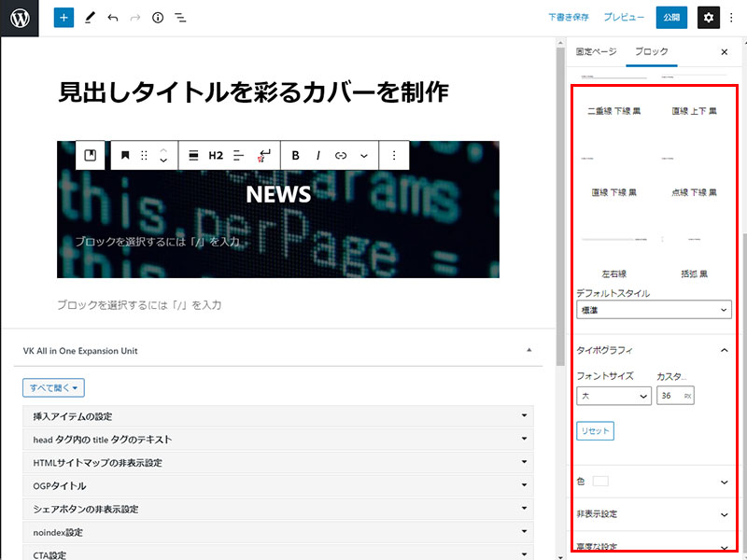Screen dimensions: 747x560
Task: Open the list view outline icon
Action: click(180, 18)
